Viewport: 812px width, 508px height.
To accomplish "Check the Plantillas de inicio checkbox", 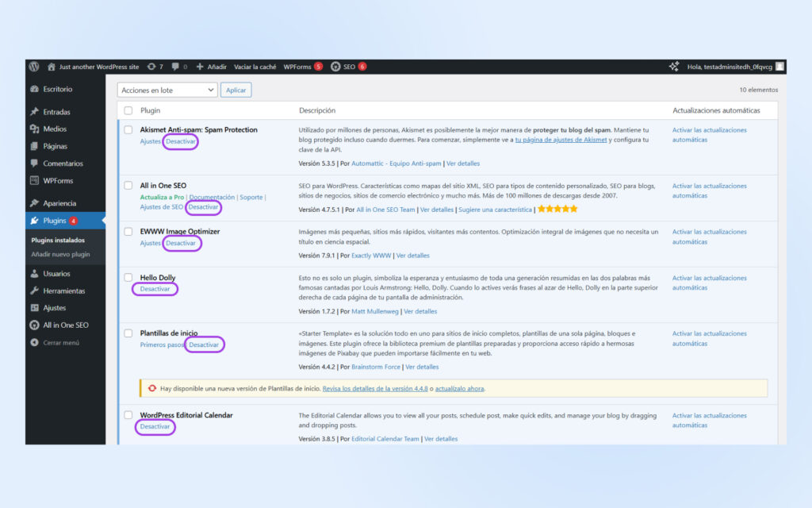I will click(x=128, y=333).
